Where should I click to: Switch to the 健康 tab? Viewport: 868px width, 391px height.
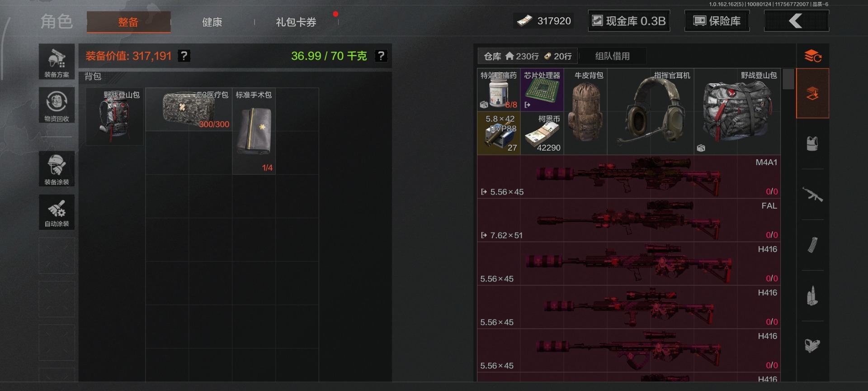pos(212,22)
